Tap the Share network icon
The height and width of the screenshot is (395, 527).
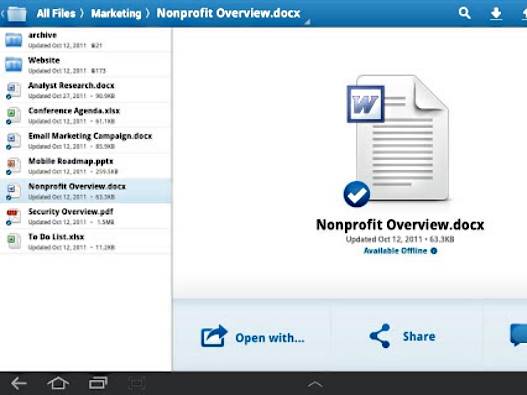tap(380, 336)
